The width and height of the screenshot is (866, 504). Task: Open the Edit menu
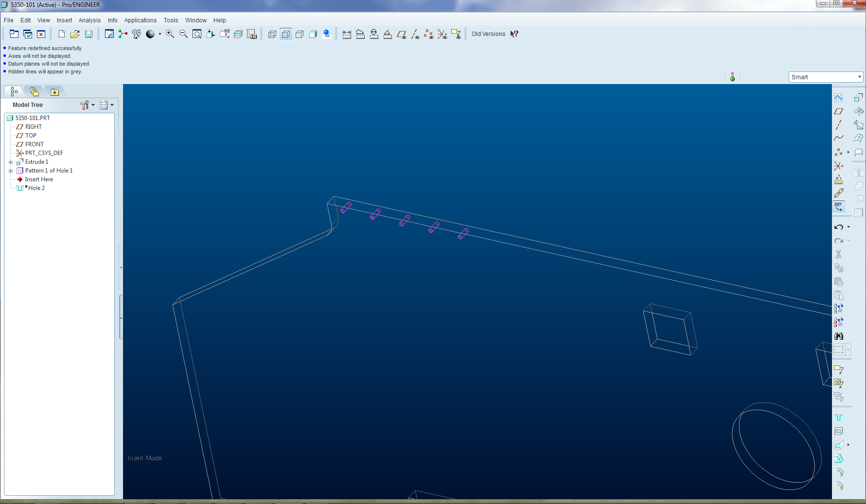25,20
